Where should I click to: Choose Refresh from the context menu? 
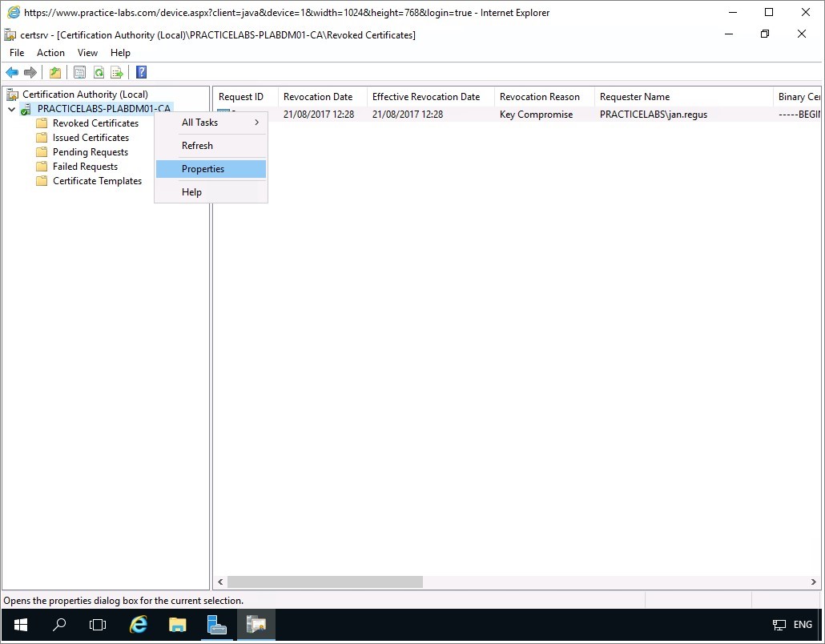point(211,146)
